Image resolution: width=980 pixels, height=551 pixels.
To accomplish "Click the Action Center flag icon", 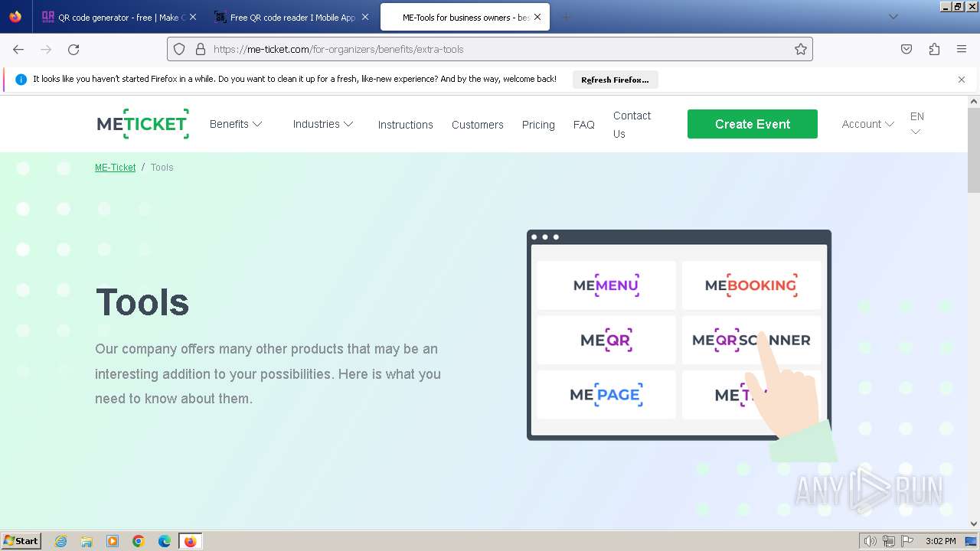I will (907, 541).
